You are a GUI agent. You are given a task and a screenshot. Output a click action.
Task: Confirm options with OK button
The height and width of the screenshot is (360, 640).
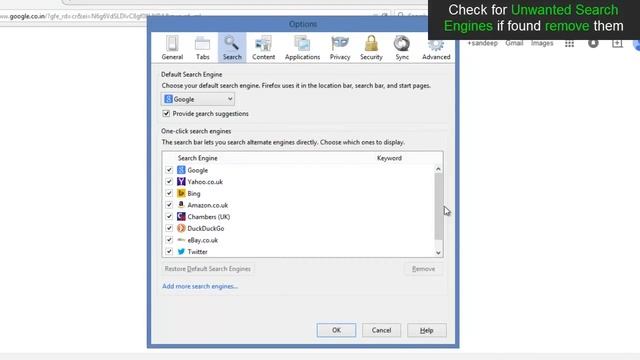336,330
